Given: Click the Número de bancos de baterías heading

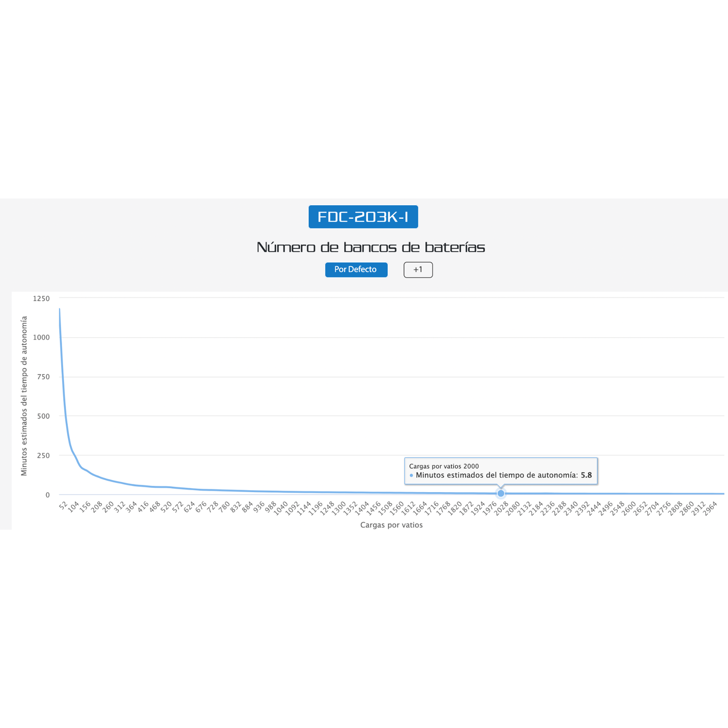Looking at the screenshot, I should pos(371,248).
